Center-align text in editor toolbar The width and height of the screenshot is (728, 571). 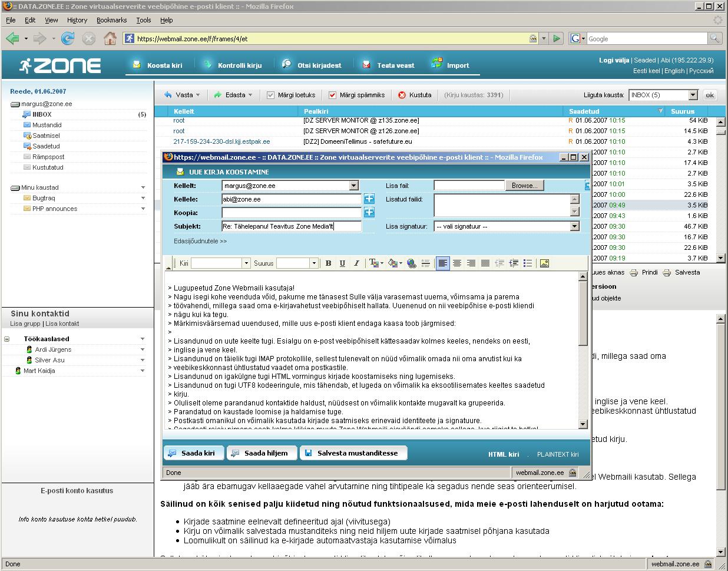[x=456, y=263]
